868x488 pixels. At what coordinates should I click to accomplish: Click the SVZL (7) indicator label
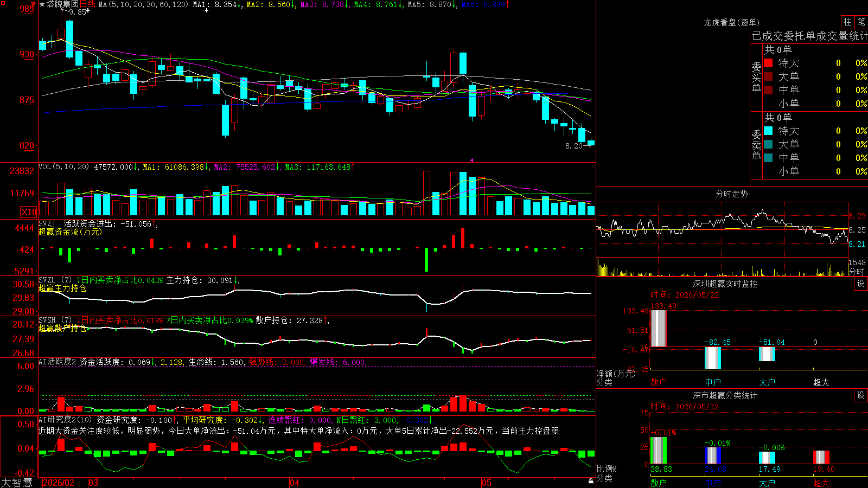pyautogui.click(x=55, y=280)
